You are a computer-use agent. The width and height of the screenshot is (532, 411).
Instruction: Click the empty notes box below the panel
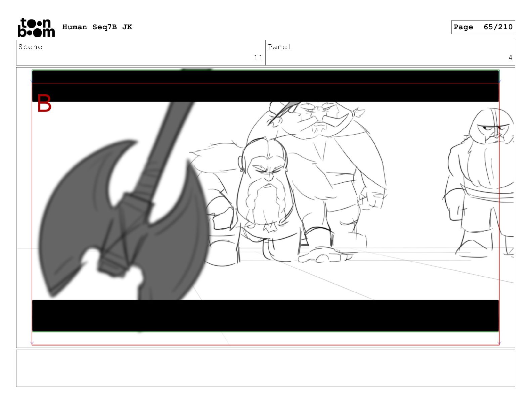(265, 368)
